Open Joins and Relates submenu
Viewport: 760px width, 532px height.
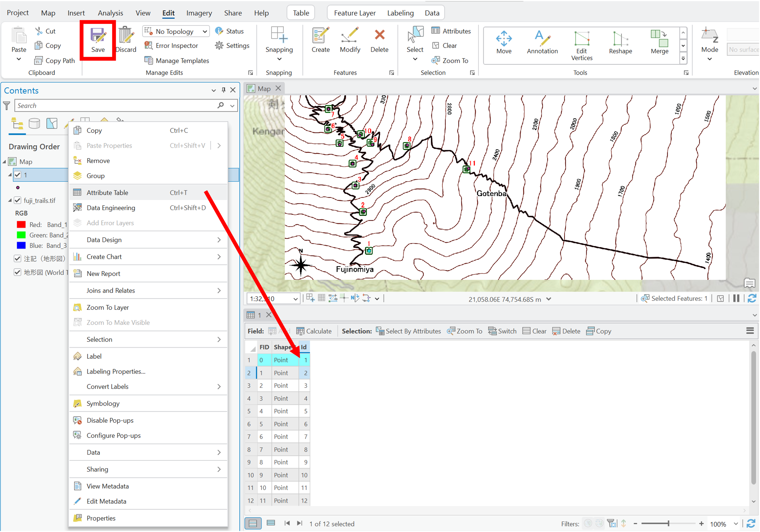click(x=148, y=291)
